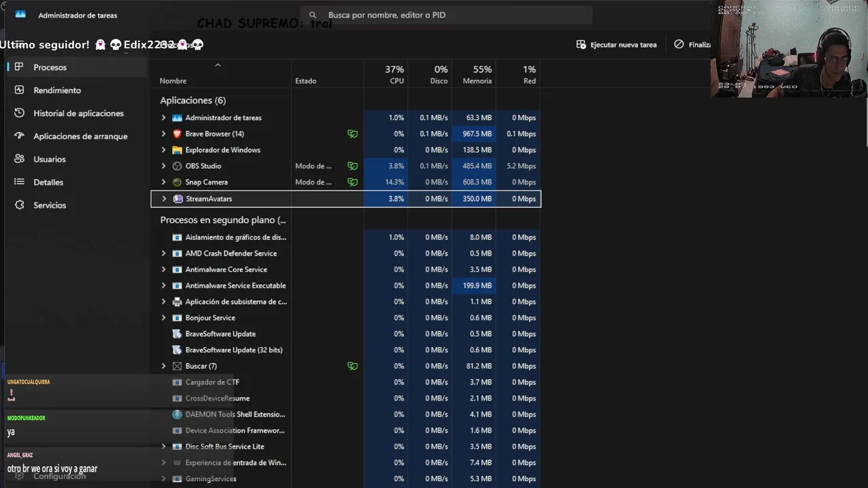The height and width of the screenshot is (488, 868).
Task: Open the Servicios tab
Action: pyautogui.click(x=77, y=205)
